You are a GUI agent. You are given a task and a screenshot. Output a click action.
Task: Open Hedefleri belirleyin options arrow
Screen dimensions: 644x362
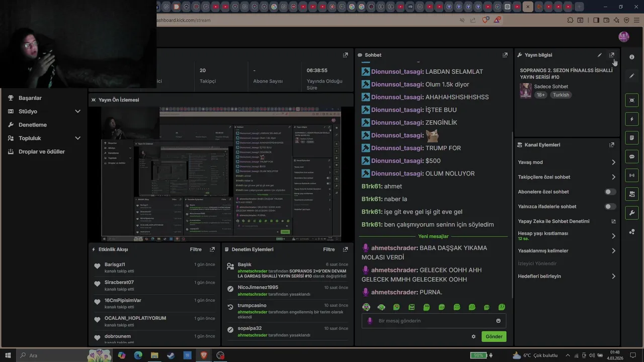(613, 276)
